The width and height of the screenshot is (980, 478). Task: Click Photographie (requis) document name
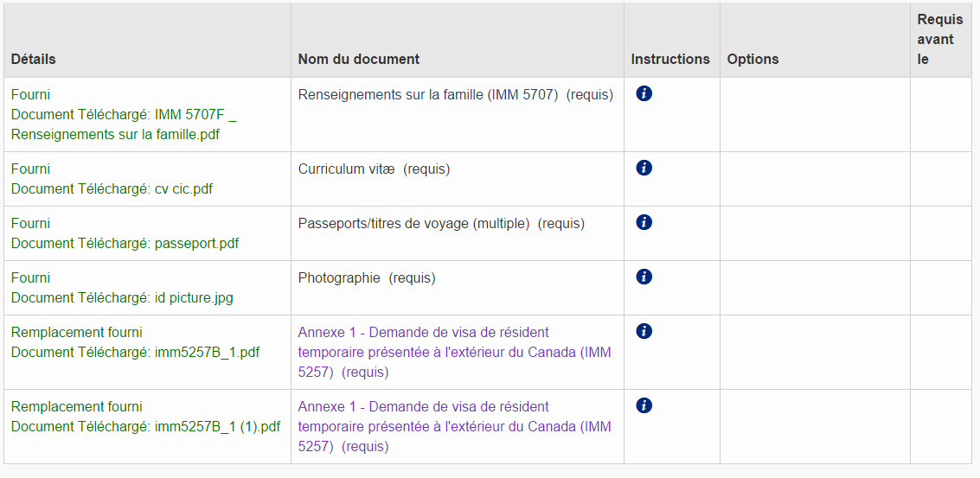tap(367, 278)
